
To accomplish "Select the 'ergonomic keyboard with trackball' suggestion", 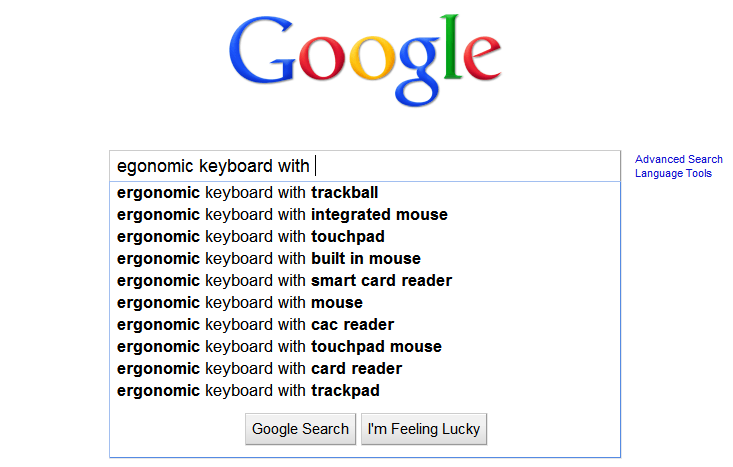I will pyautogui.click(x=247, y=192).
